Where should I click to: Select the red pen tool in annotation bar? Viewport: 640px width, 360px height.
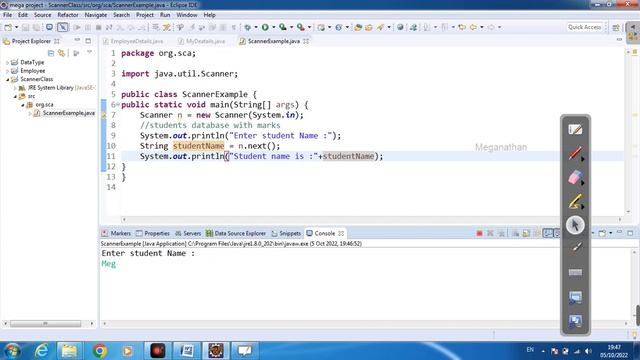(x=575, y=153)
